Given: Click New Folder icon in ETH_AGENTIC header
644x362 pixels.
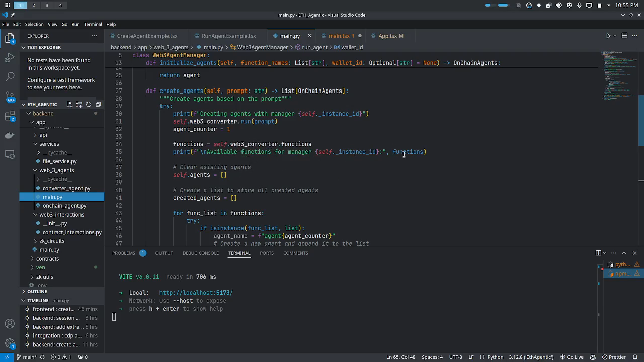Looking at the screenshot, I should 79,104.
